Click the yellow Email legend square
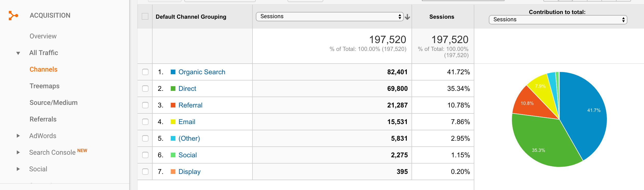The image size is (644, 190). click(x=173, y=122)
